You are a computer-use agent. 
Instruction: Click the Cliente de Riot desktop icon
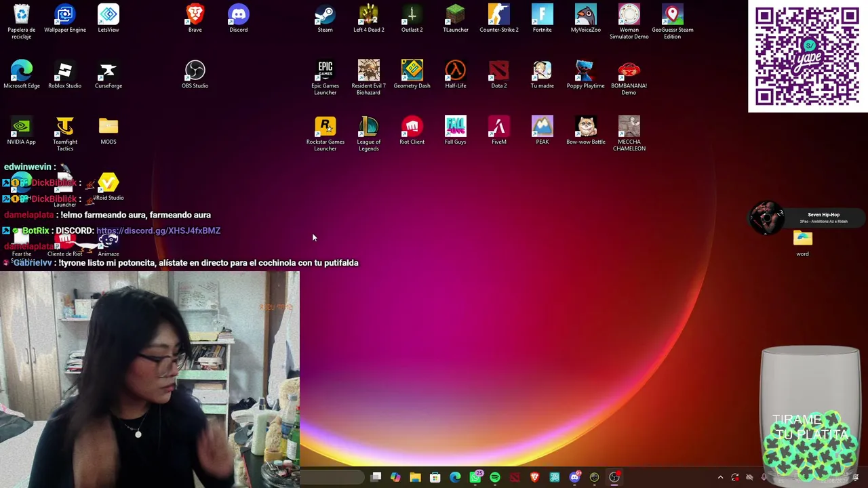coord(65,244)
